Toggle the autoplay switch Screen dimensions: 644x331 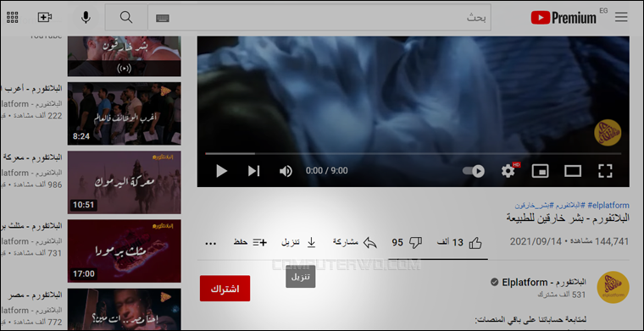click(x=474, y=171)
